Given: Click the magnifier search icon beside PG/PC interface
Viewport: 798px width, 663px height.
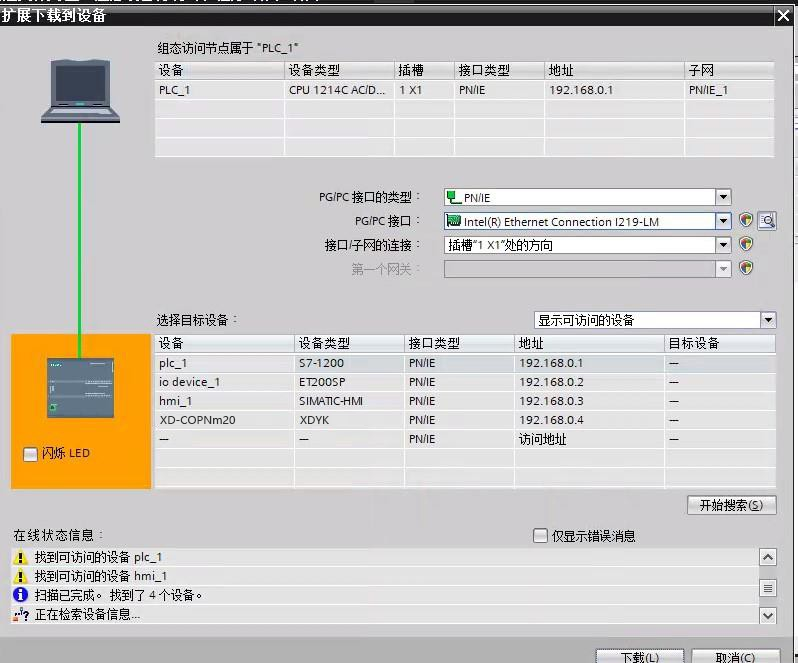Looking at the screenshot, I should click(x=767, y=221).
